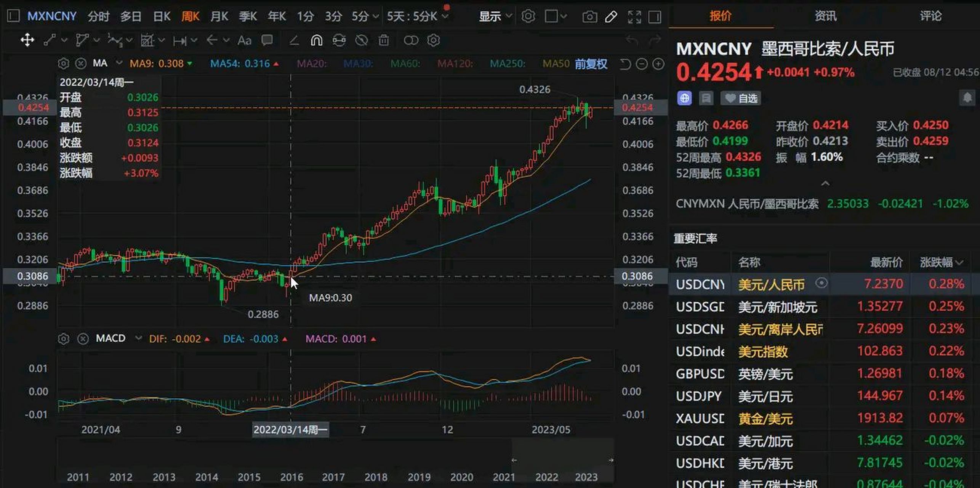Switch to 分时 chart tab
The width and height of the screenshot is (980, 488).
coord(98,16)
